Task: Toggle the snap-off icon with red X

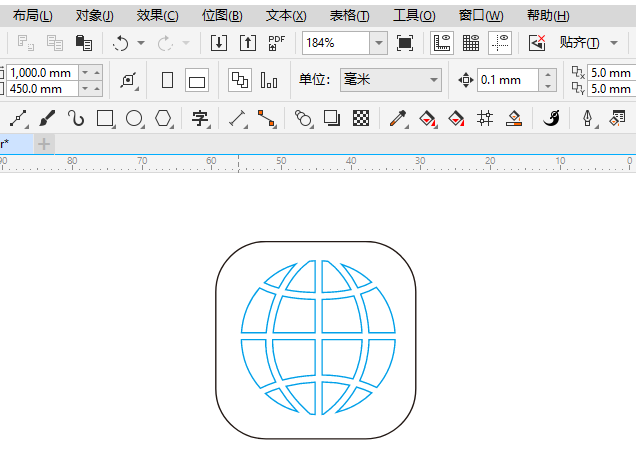Action: point(537,43)
